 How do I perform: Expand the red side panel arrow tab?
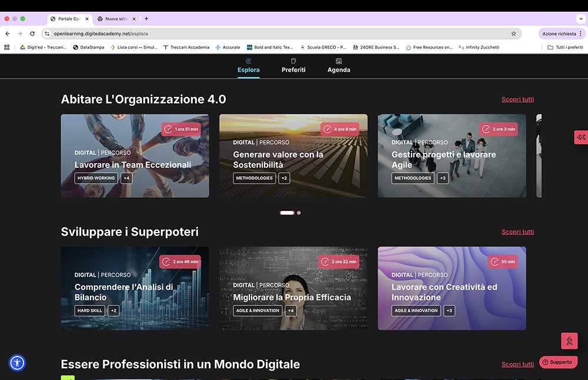click(580, 137)
